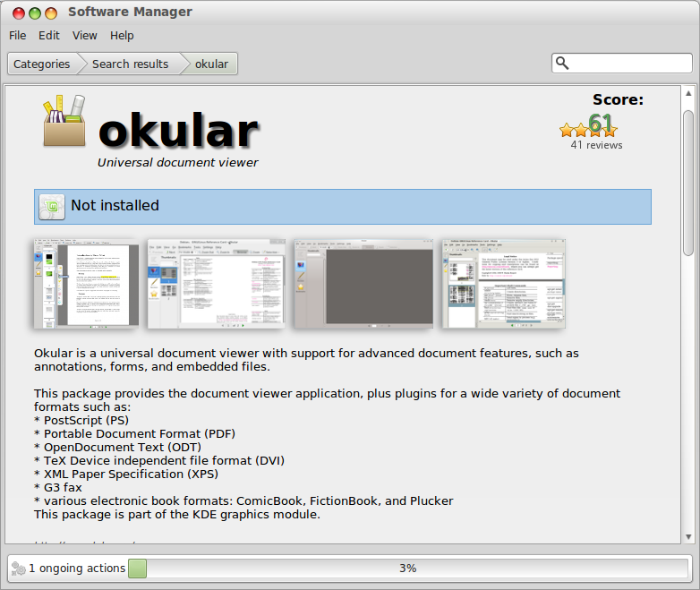Click the 'Score:' label

pyautogui.click(x=618, y=99)
